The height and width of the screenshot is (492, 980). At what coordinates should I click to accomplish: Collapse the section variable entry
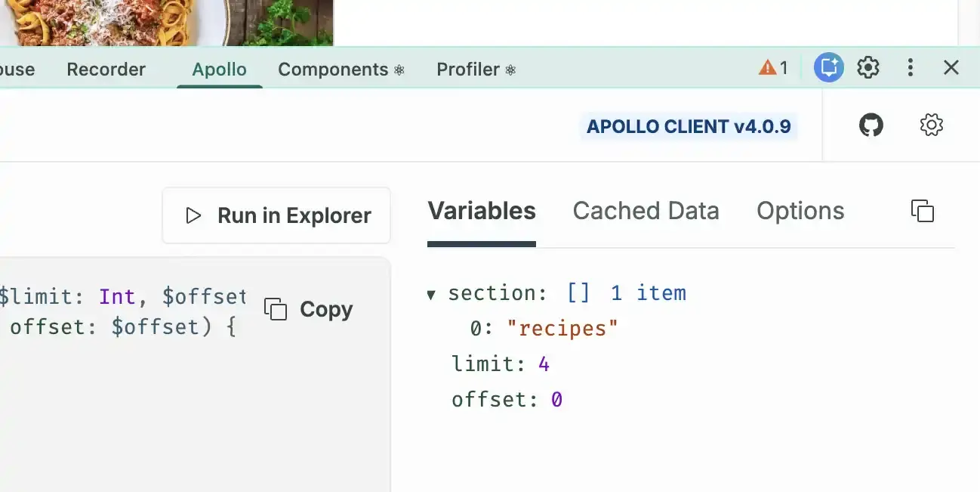pos(431,294)
